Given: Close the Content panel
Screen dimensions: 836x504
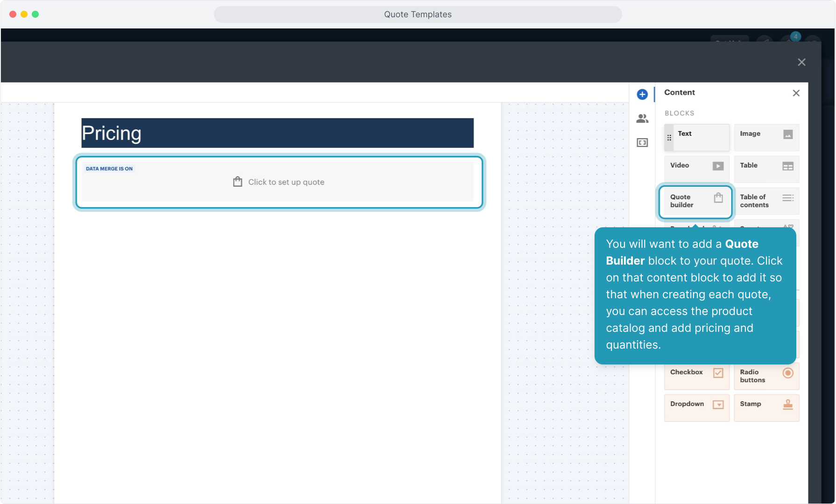Looking at the screenshot, I should click(x=796, y=93).
